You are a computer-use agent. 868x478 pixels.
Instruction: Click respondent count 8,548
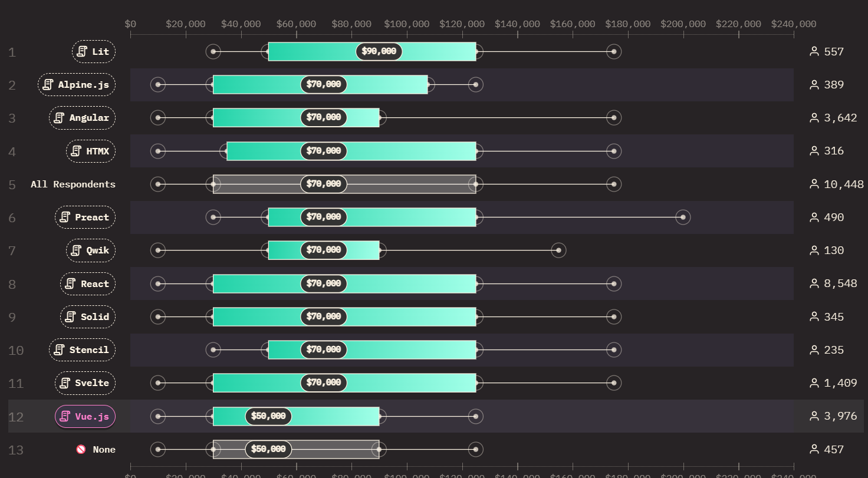[841, 283]
